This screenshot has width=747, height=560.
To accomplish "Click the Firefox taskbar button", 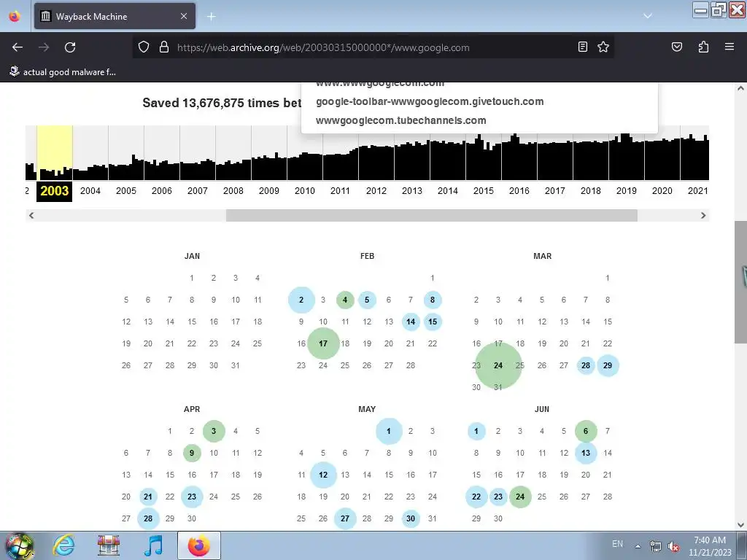I will pyautogui.click(x=198, y=545).
